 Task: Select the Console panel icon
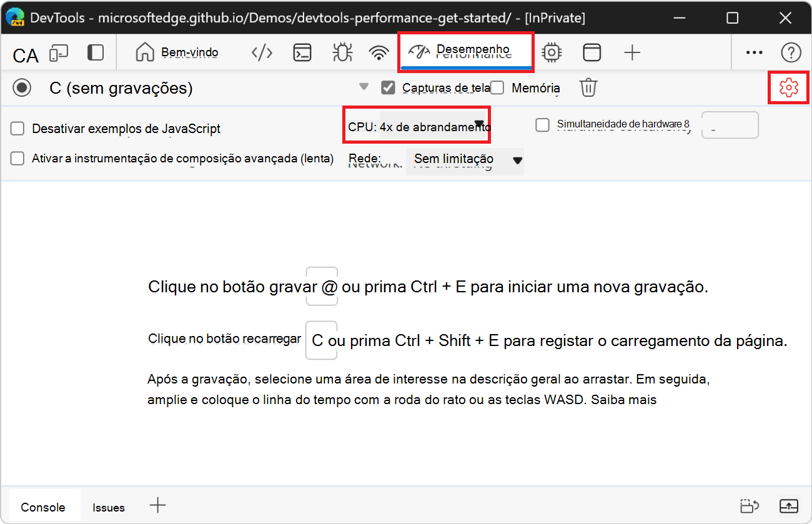click(302, 52)
